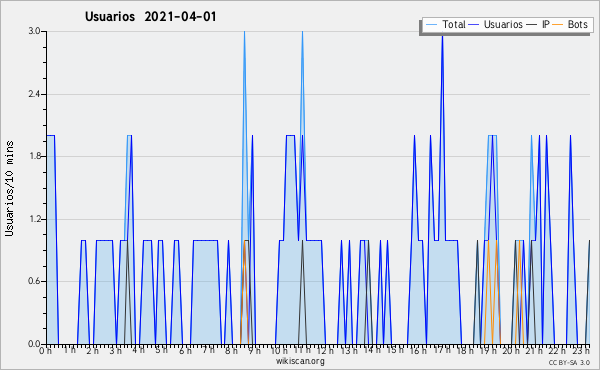This screenshot has height=370, width=600.
Task: Click the 'wikiscan.org' text below the chart
Action: click(x=300, y=361)
